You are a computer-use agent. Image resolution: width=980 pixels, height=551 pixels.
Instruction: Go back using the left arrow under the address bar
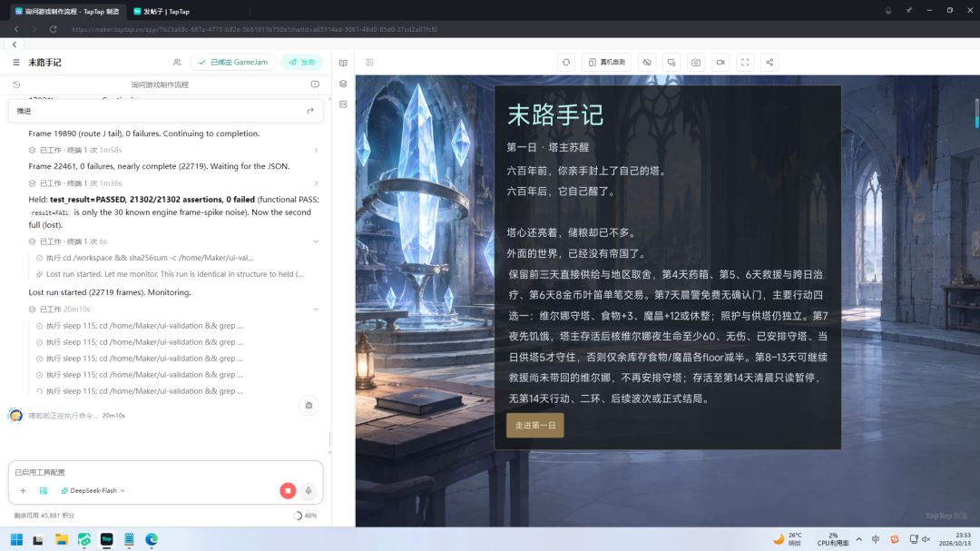(15, 44)
